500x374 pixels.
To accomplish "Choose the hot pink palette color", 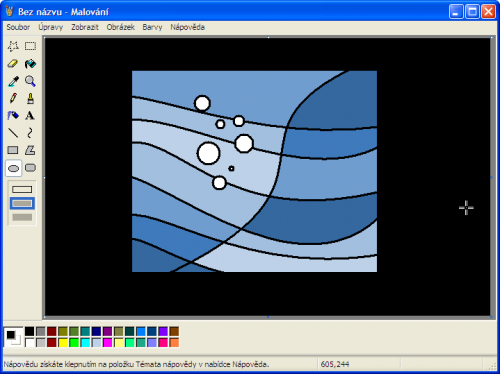I will [163, 342].
